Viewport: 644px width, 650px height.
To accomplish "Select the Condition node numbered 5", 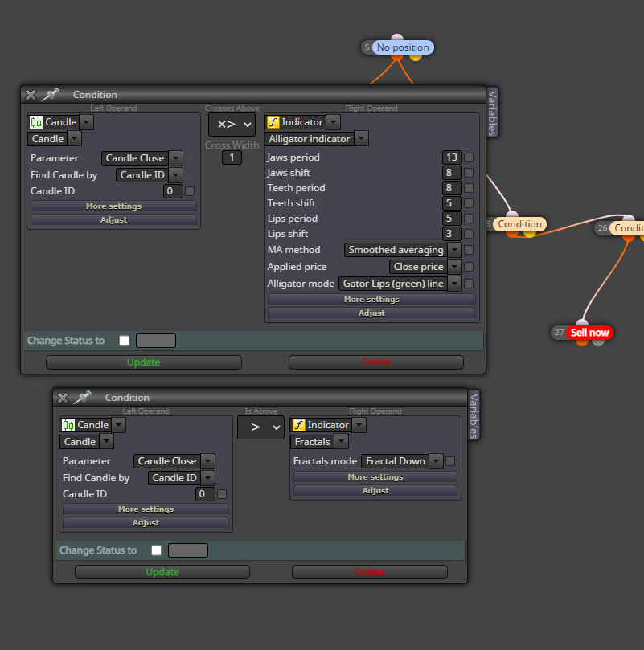I will pos(519,224).
